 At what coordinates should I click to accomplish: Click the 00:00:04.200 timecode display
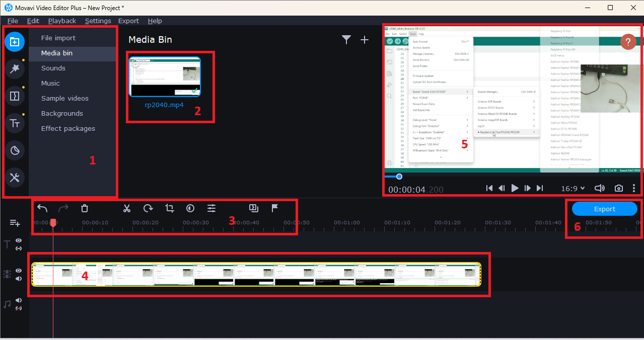point(416,190)
